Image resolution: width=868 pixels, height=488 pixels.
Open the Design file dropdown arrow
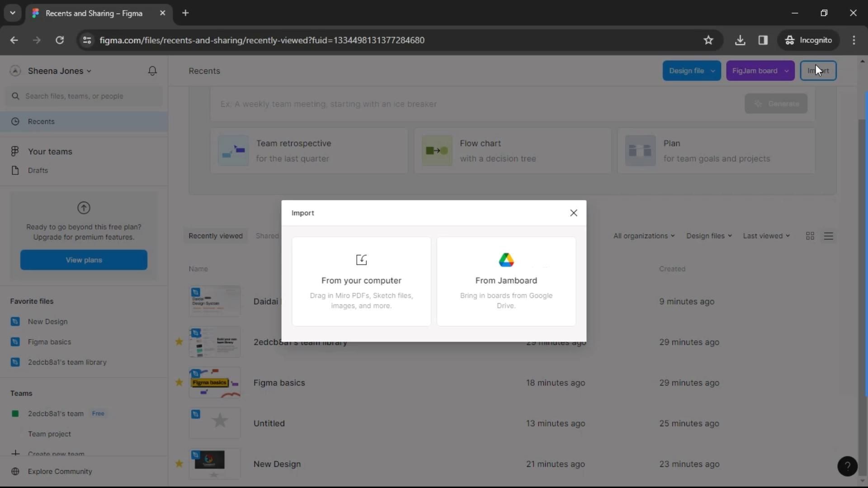[712, 71]
